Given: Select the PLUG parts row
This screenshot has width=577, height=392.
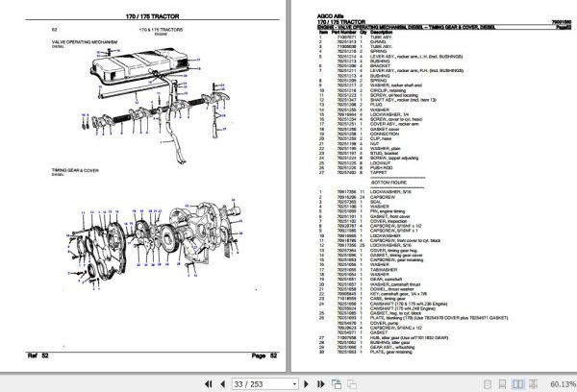Looking at the screenshot, I should click(x=351, y=105).
